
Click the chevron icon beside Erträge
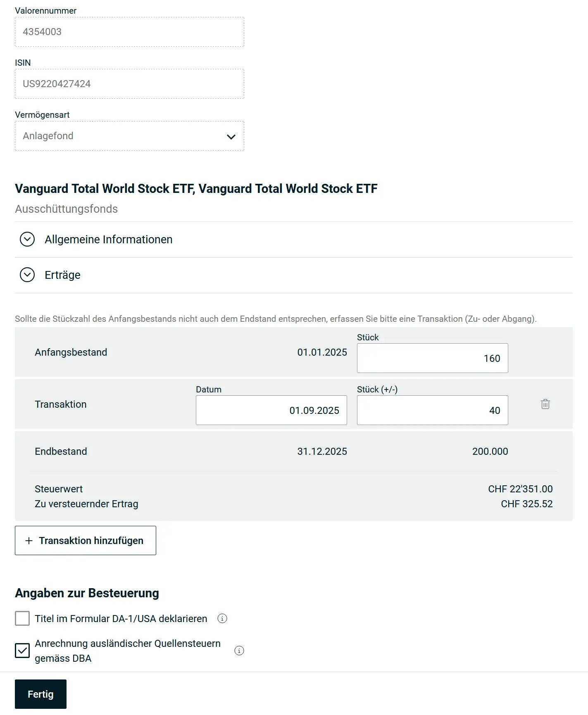click(27, 275)
